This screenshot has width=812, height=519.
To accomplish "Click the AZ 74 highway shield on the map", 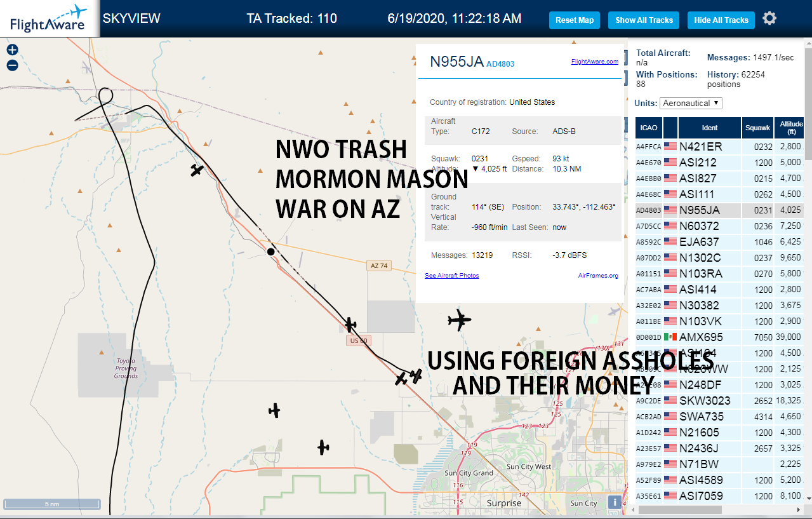I will 378,266.
